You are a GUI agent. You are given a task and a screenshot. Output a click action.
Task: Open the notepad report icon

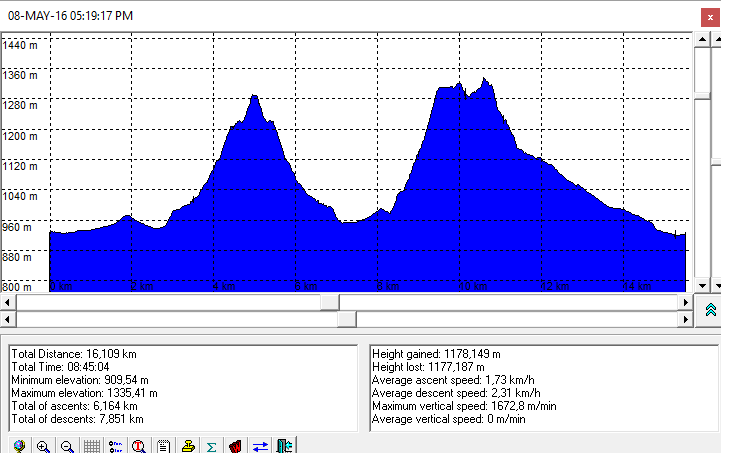click(163, 446)
